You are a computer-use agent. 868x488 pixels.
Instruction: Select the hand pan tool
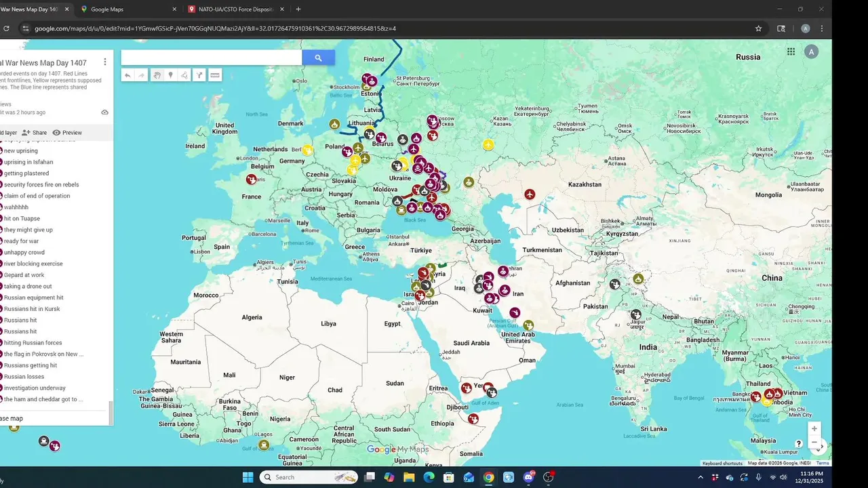[157, 75]
